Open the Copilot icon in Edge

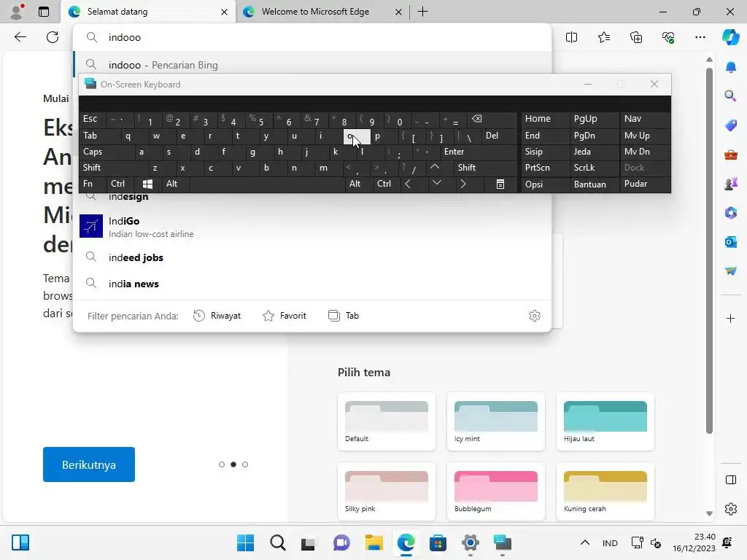730,37
